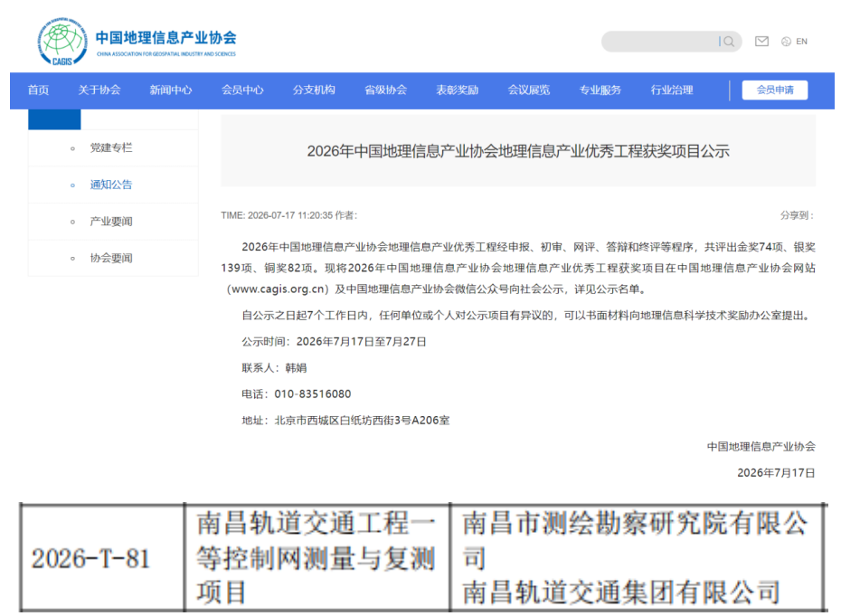Open the 关于协会 menu
The height and width of the screenshot is (616, 841).
[x=99, y=90]
